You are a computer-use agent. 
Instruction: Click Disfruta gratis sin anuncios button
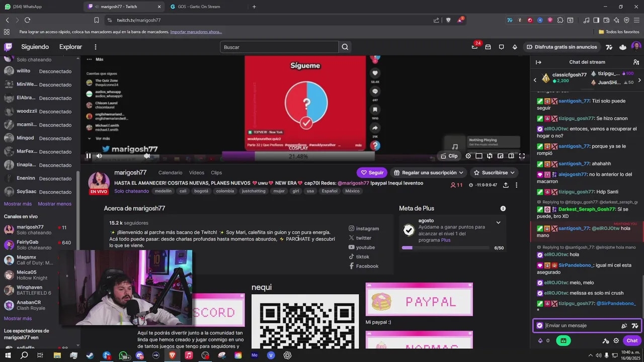point(561,47)
